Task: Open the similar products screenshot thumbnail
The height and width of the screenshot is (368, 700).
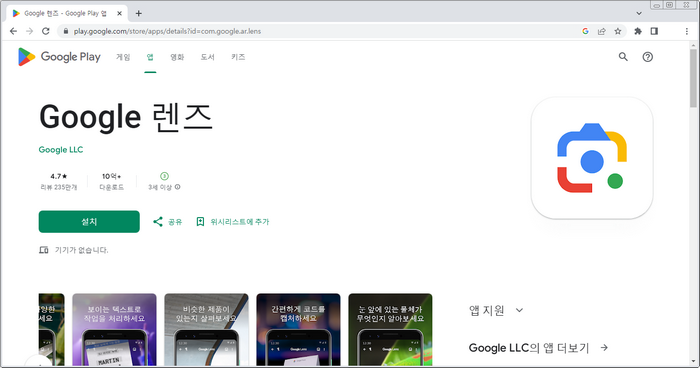Action: coord(206,330)
